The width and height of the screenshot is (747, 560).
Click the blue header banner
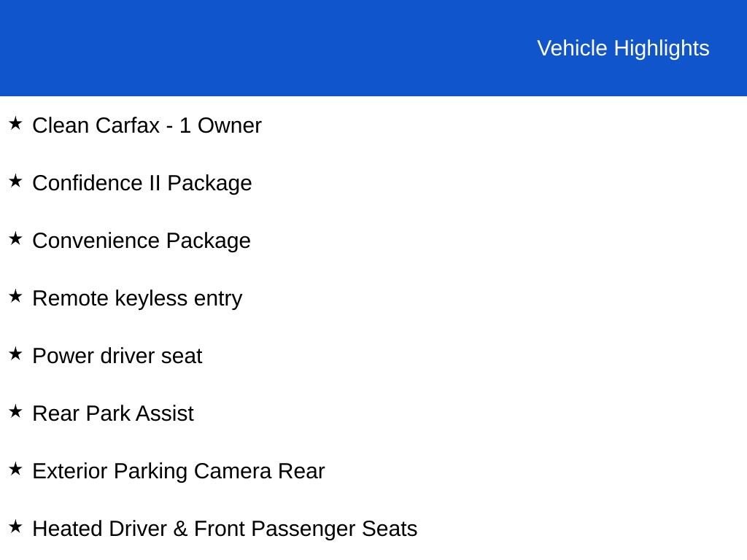pos(373,48)
